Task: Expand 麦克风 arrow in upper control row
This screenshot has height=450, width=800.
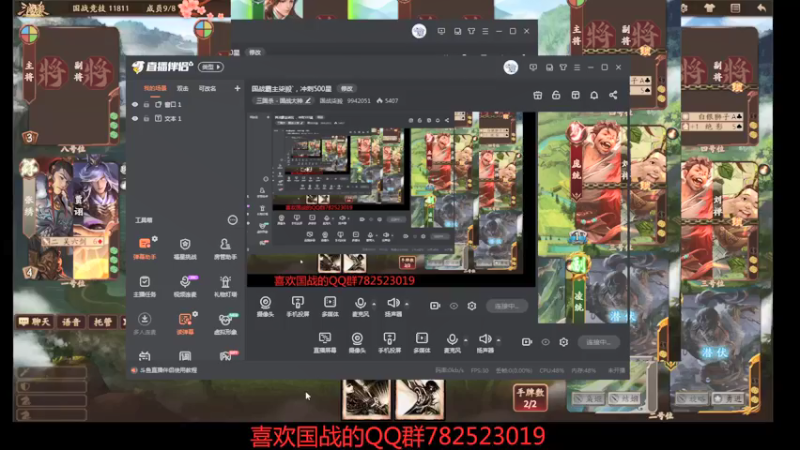Action: click(374, 304)
